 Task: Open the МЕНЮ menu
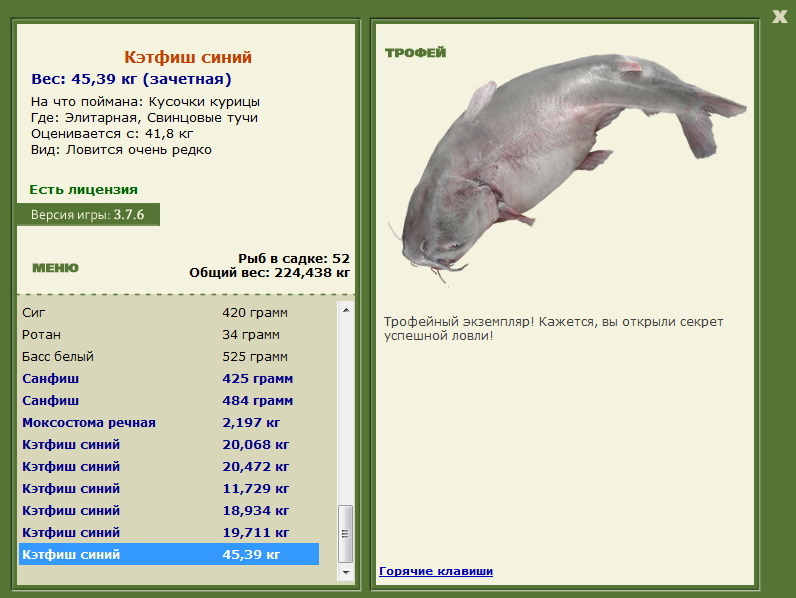(55, 268)
